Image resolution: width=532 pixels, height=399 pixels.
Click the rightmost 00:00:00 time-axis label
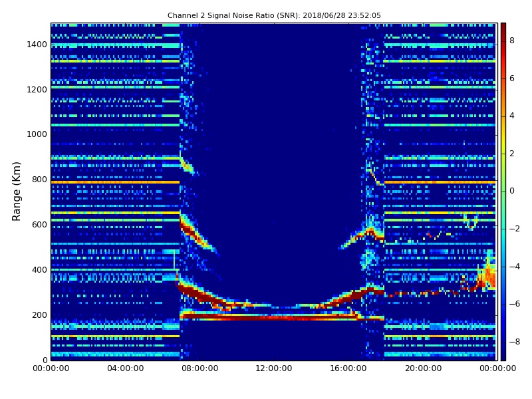[497, 368]
